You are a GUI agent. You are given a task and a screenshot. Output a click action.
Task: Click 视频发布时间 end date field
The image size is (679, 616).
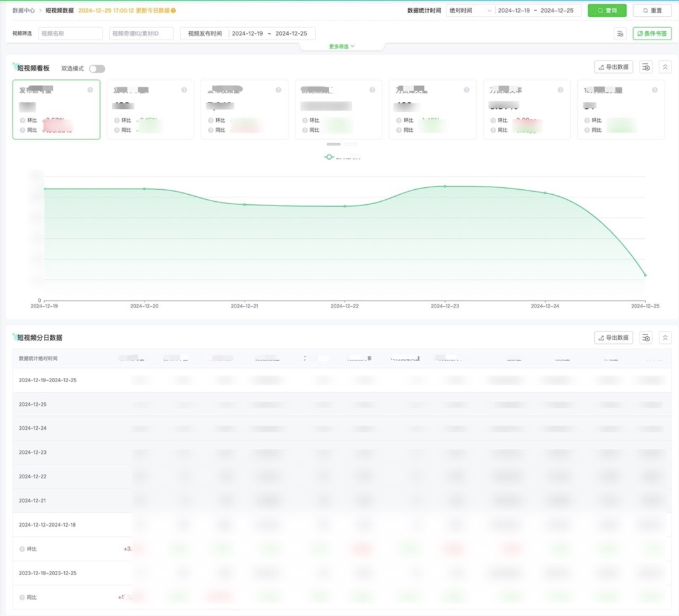pos(291,33)
